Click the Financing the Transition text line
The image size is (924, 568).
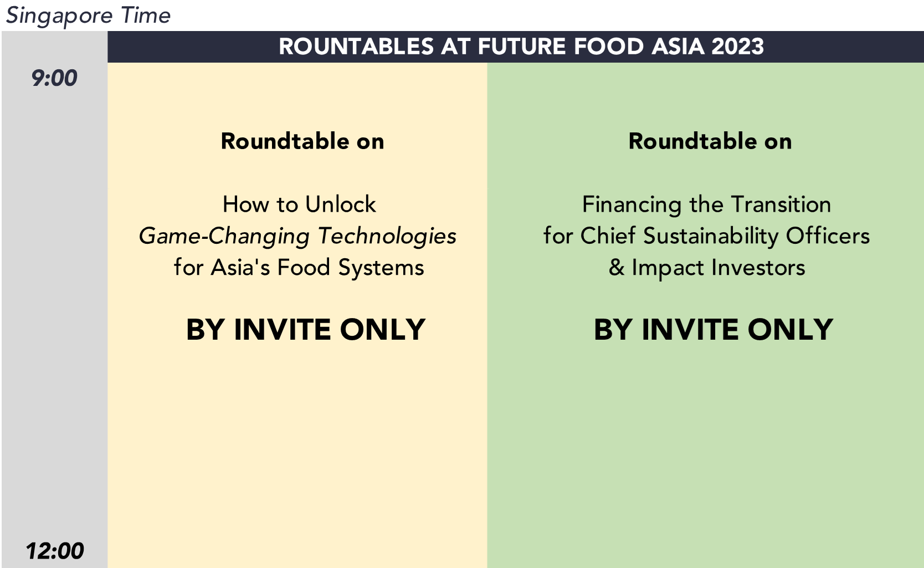[x=706, y=204]
